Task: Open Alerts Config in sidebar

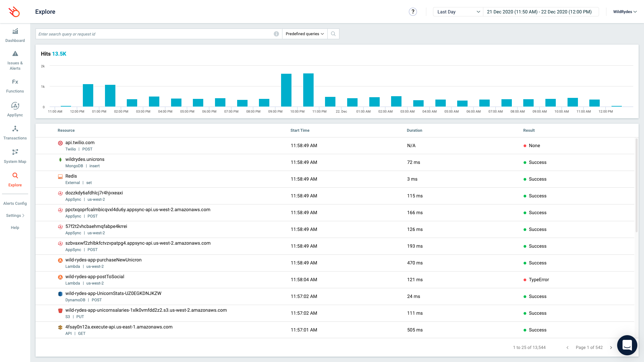Action: 15,203
